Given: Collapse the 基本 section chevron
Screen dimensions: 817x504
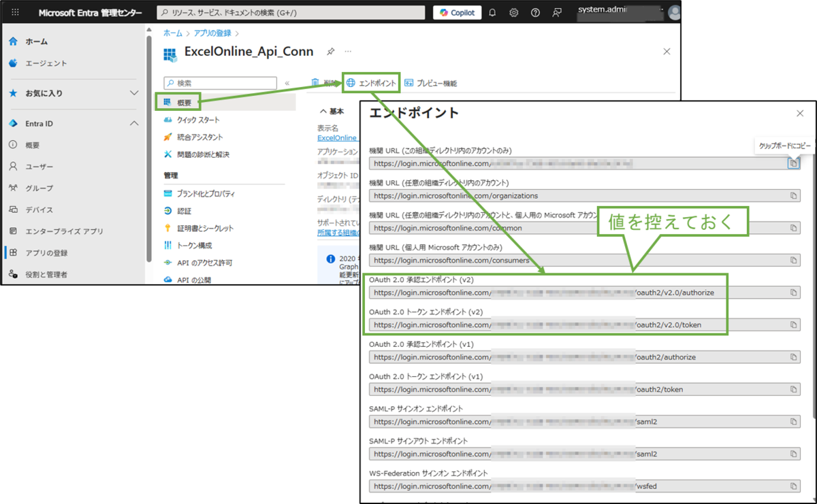Looking at the screenshot, I should click(x=323, y=110).
